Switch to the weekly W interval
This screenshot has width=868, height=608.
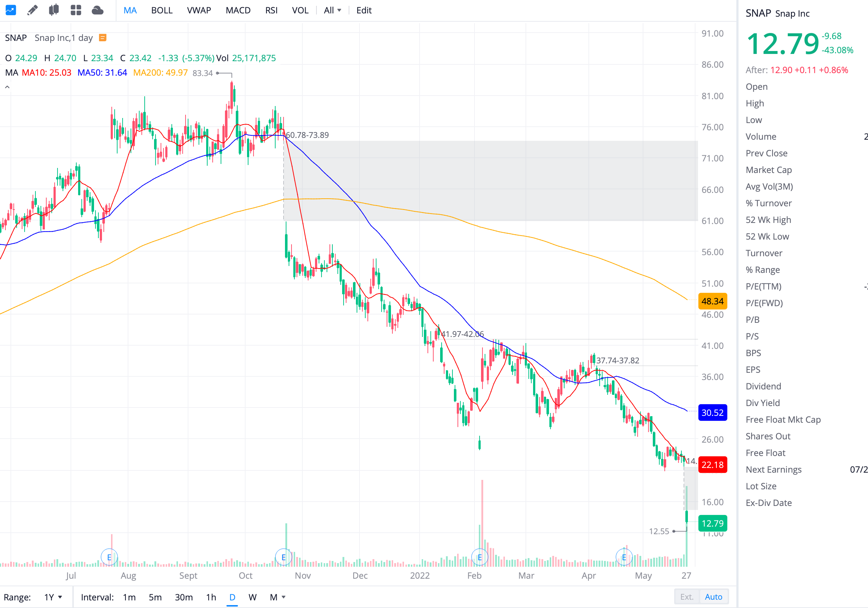pyautogui.click(x=252, y=597)
